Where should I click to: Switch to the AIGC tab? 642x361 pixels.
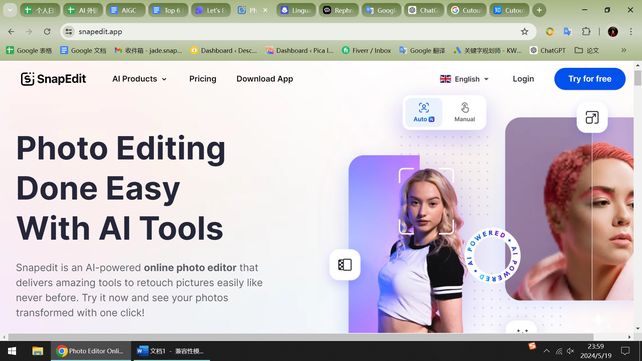125,10
